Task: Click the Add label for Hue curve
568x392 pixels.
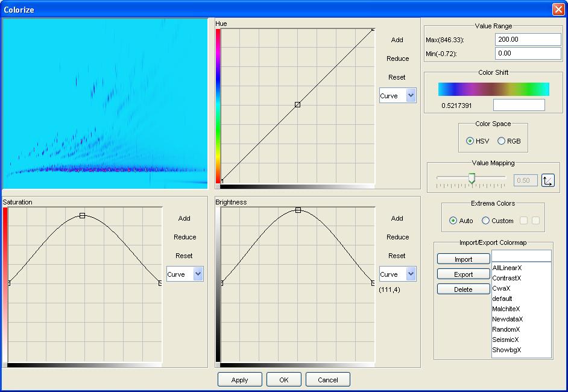Action: (397, 40)
